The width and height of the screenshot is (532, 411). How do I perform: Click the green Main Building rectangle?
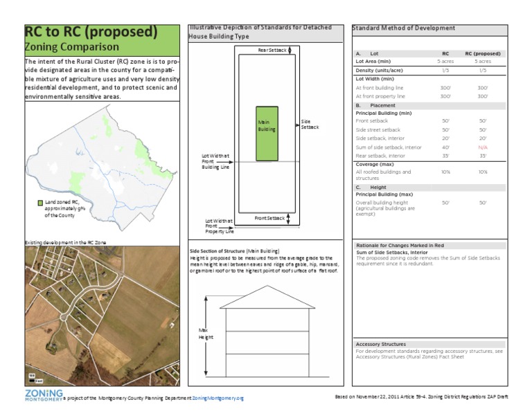coord(267,134)
